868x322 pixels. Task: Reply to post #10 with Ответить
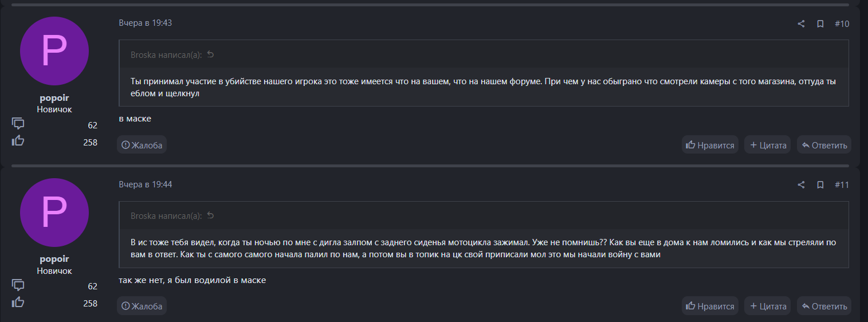pyautogui.click(x=824, y=145)
